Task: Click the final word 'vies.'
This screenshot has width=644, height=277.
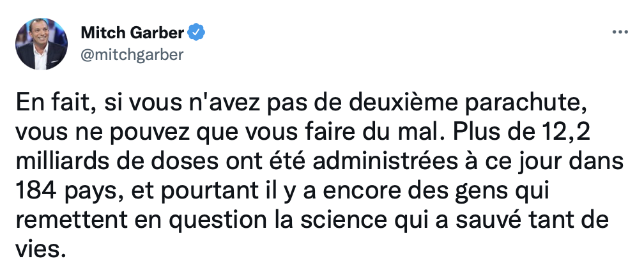Action: 41,250
